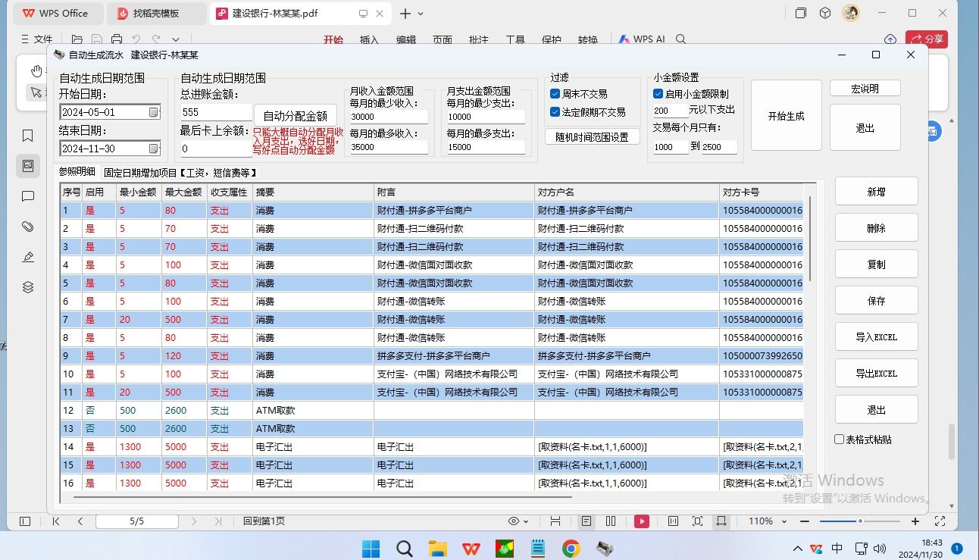Open Chrome from the taskbar

click(571, 548)
